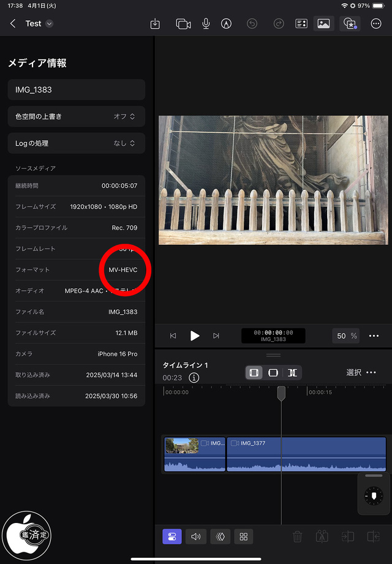Image resolution: width=392 pixels, height=564 pixels.
Task: Open the timeline info icon
Action: [194, 378]
